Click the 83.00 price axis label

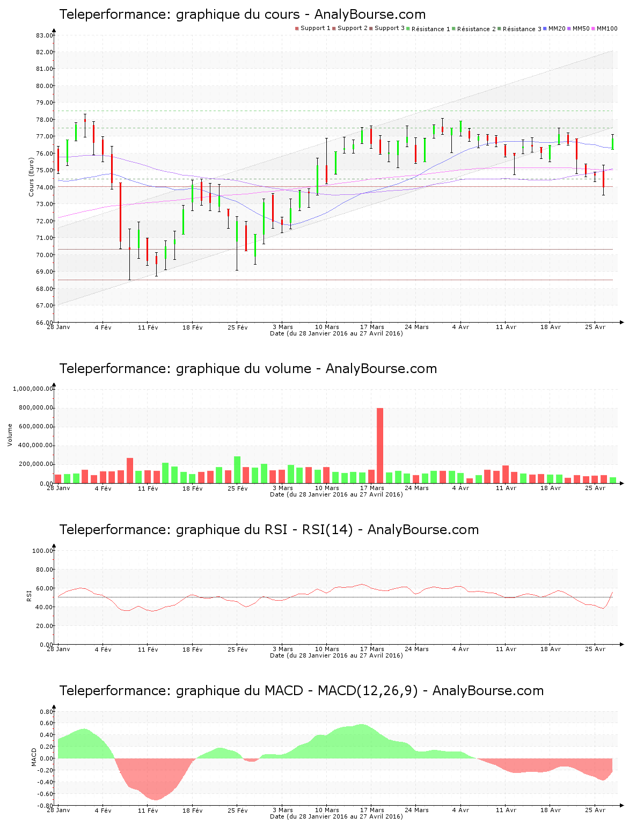45,35
